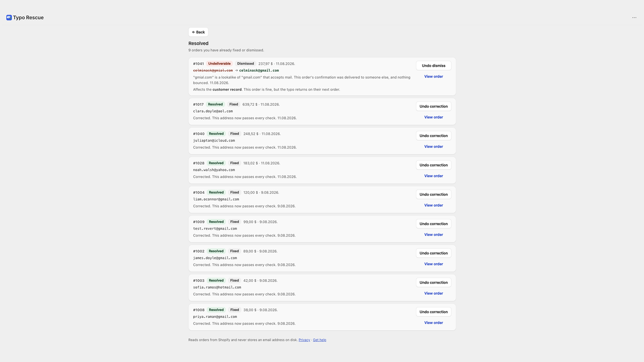
Task: Undo dismiss for order #1041
Action: tap(433, 66)
